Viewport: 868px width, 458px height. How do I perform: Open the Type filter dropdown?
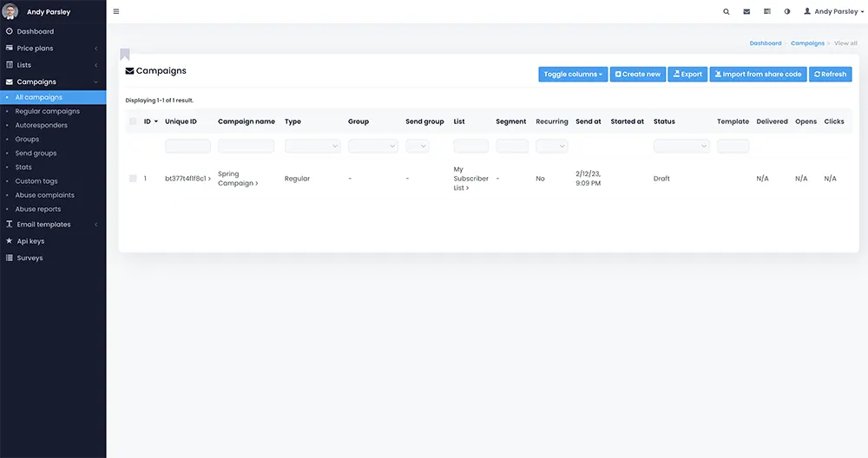312,146
